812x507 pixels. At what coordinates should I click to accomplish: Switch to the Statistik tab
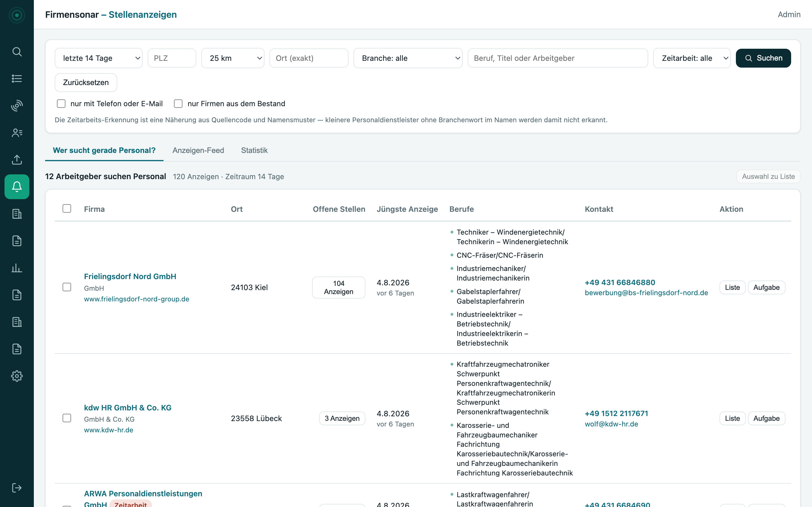[254, 150]
